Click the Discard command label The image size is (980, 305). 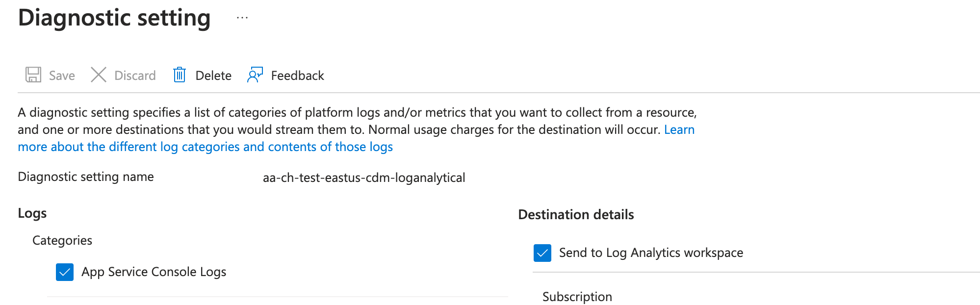click(134, 75)
